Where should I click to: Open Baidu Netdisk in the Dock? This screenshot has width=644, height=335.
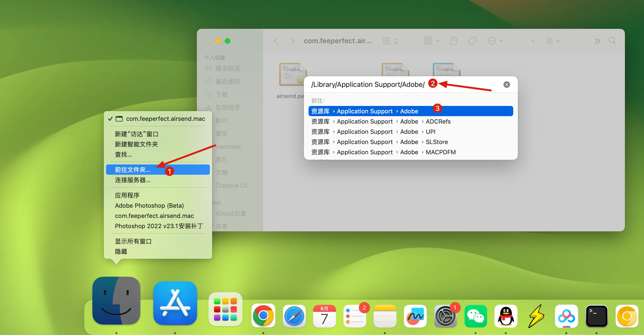pyautogui.click(x=566, y=316)
